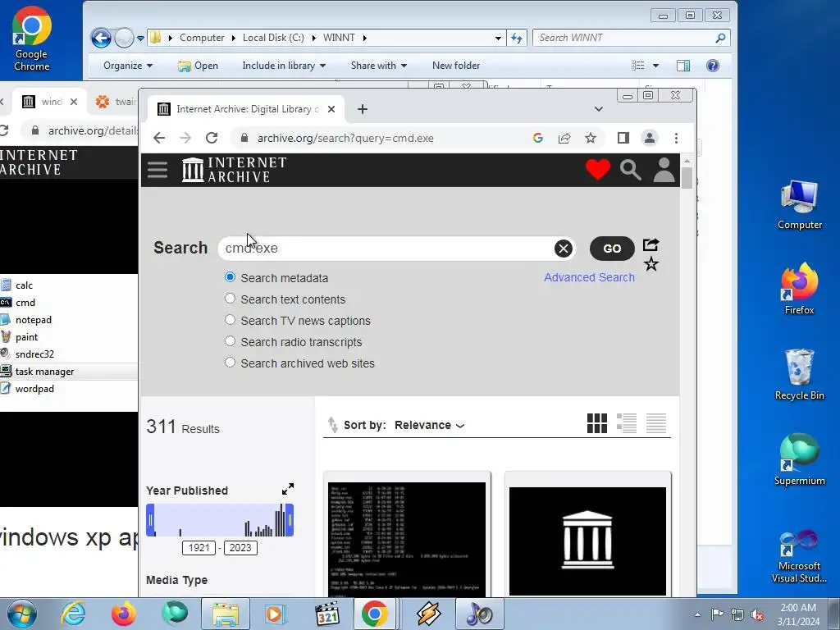Toggle Explorer preview pane icon
The height and width of the screenshot is (630, 840).
[x=683, y=66]
